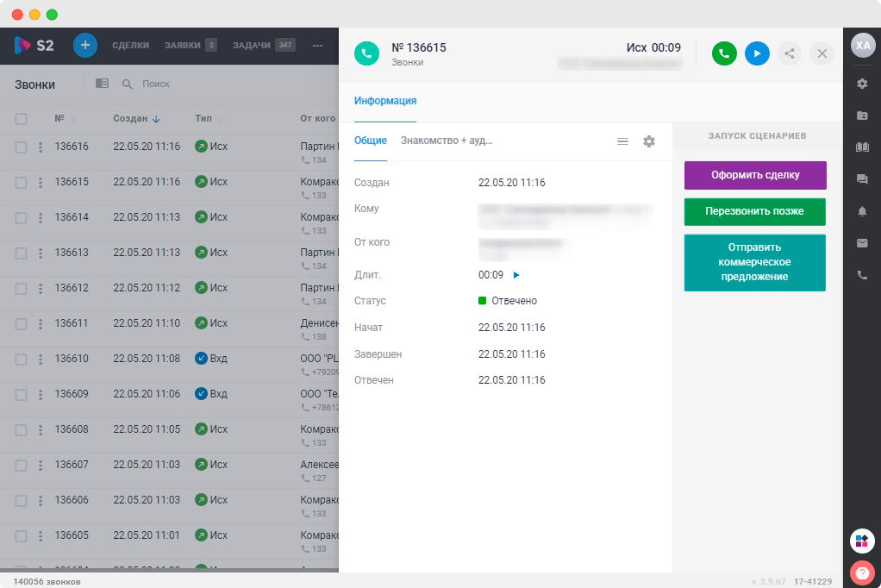Open row actions menu for call 136616
Screen dimensions: 881x588
41,147
